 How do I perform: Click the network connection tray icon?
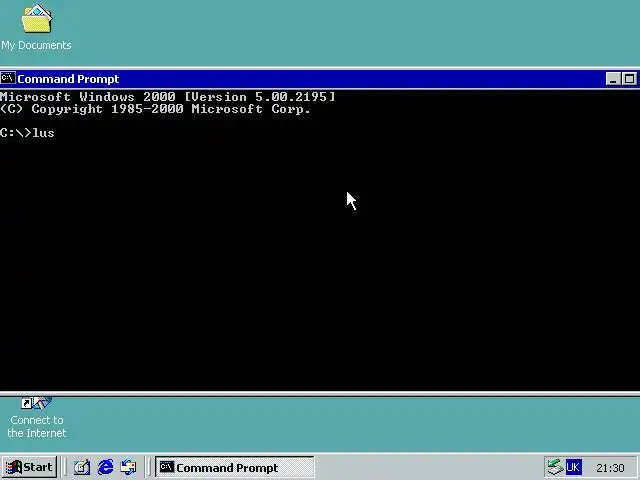555,467
